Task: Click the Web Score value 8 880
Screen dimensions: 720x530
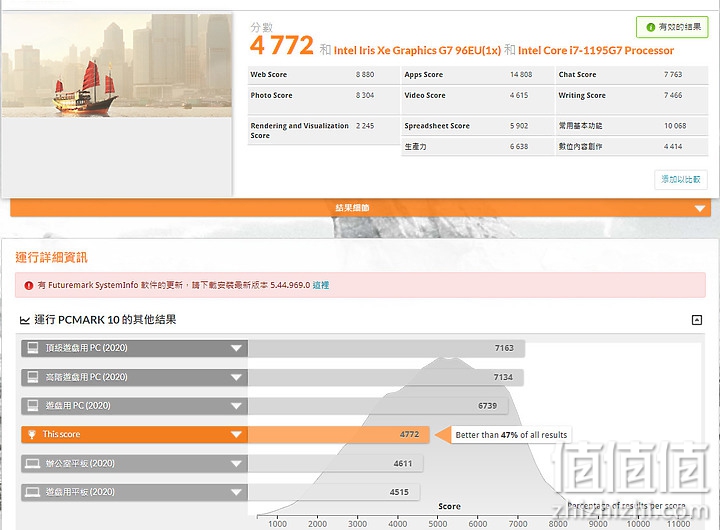Action: (x=365, y=74)
